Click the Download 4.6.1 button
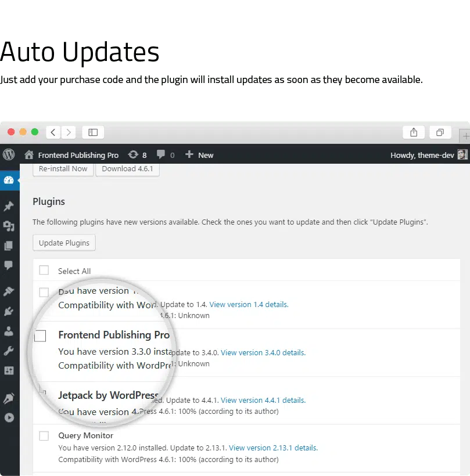 click(128, 169)
